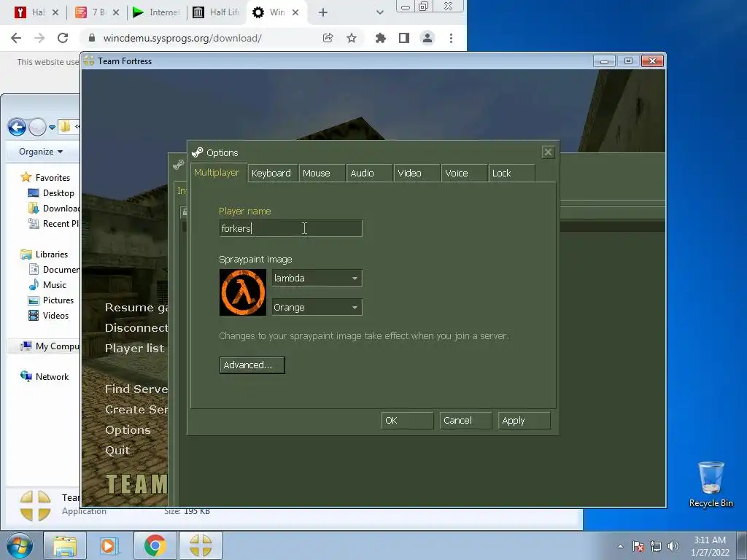Switch to the Keyboard tab in Options
The image size is (747, 560).
[x=273, y=174]
